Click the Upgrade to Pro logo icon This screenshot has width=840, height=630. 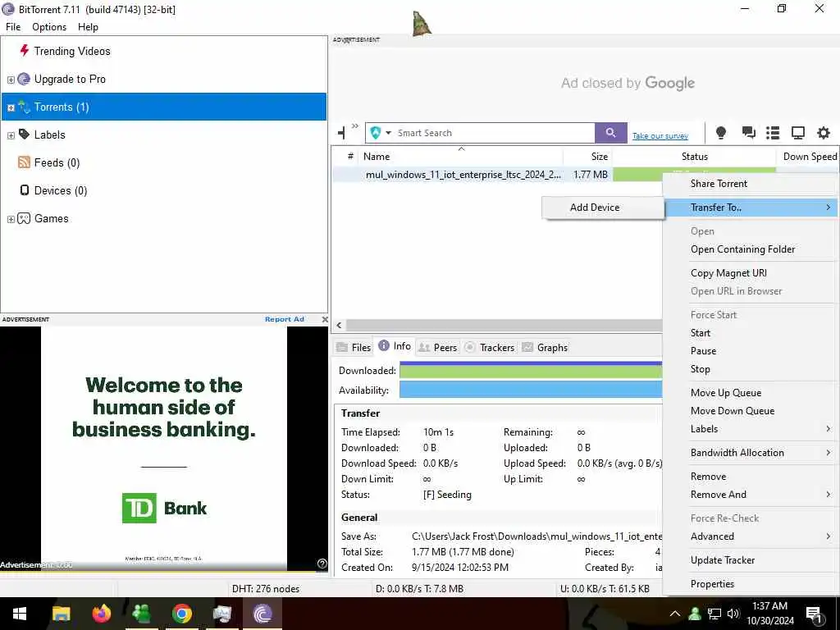[24, 79]
